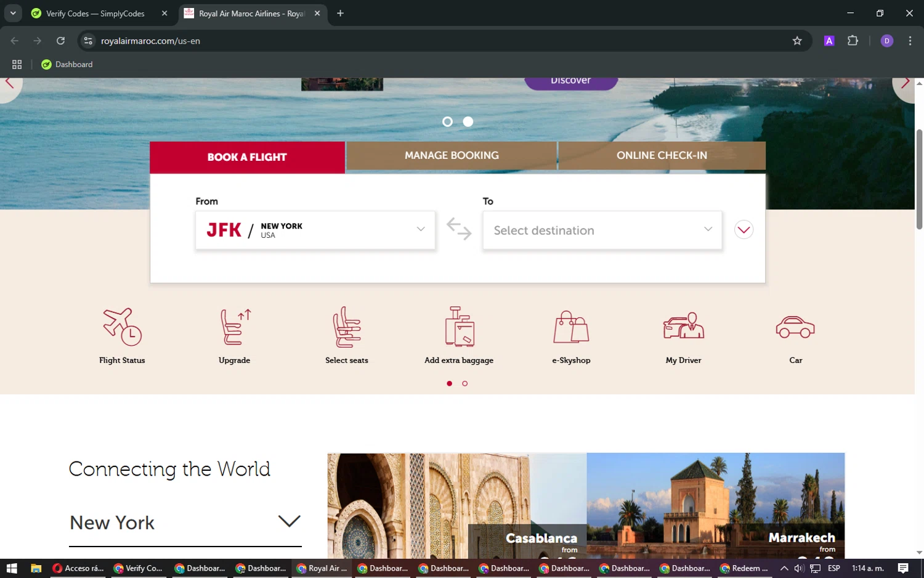The height and width of the screenshot is (578, 924).
Task: Click the ESP language indicator
Action: click(834, 568)
